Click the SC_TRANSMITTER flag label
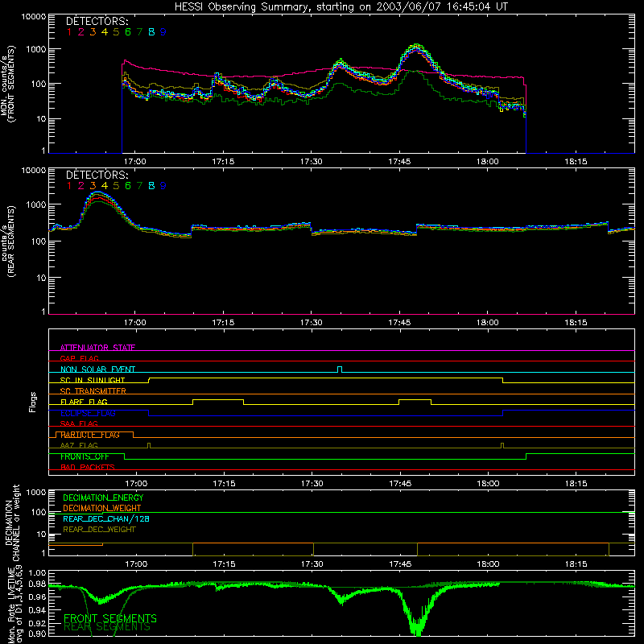Image resolution: width=644 pixels, height=644 pixels. coord(93,390)
